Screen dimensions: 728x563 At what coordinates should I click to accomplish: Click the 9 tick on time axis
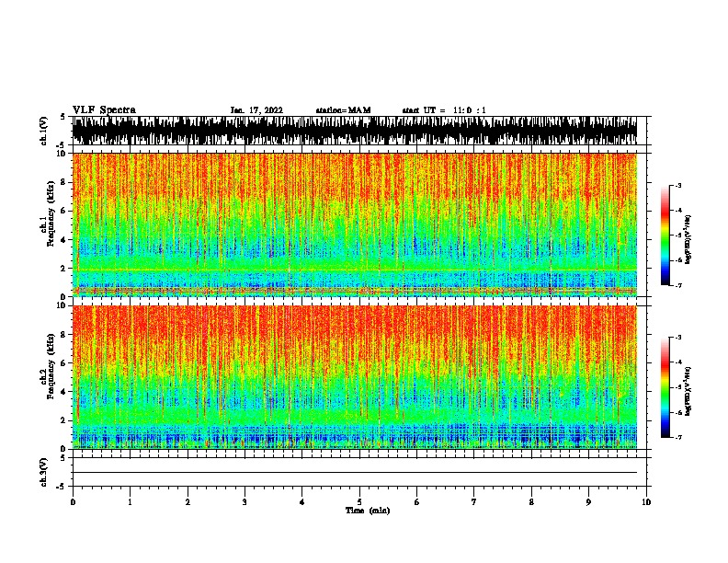point(588,502)
